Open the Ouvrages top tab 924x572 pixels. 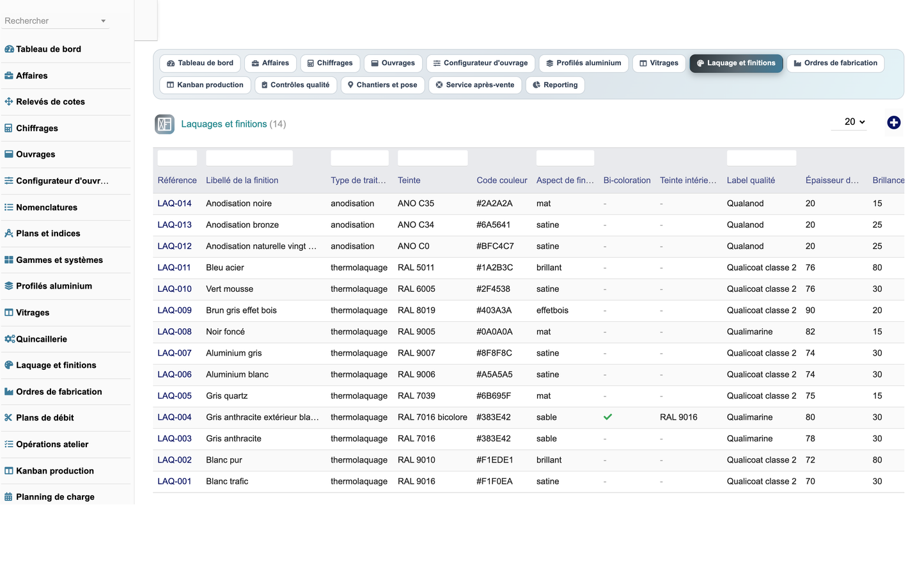pos(393,63)
